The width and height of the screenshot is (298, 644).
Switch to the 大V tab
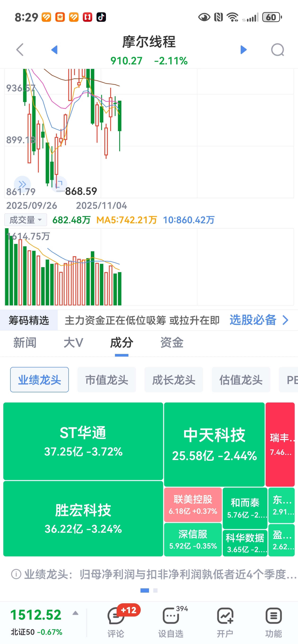[74, 343]
